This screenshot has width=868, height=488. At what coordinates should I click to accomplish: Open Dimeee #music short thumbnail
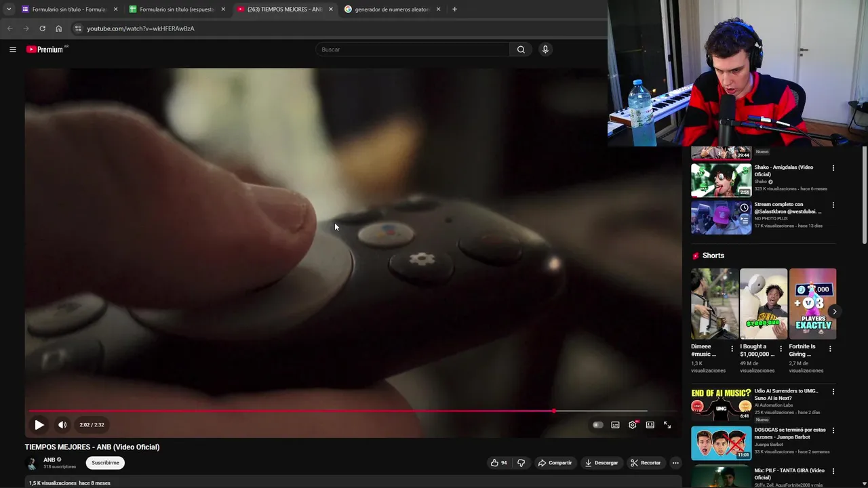pyautogui.click(x=715, y=304)
